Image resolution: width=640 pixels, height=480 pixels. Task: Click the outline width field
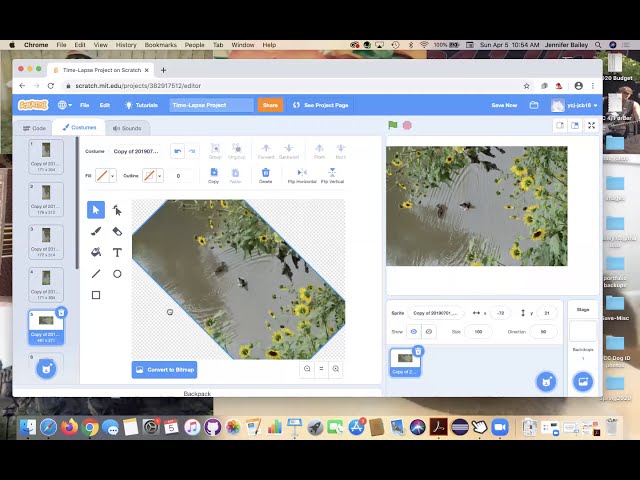180,176
